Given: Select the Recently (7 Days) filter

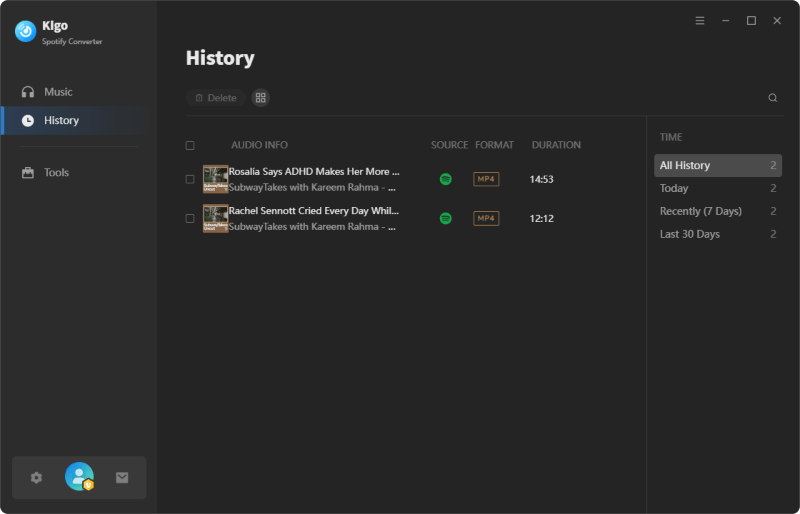Looking at the screenshot, I should [x=718, y=211].
